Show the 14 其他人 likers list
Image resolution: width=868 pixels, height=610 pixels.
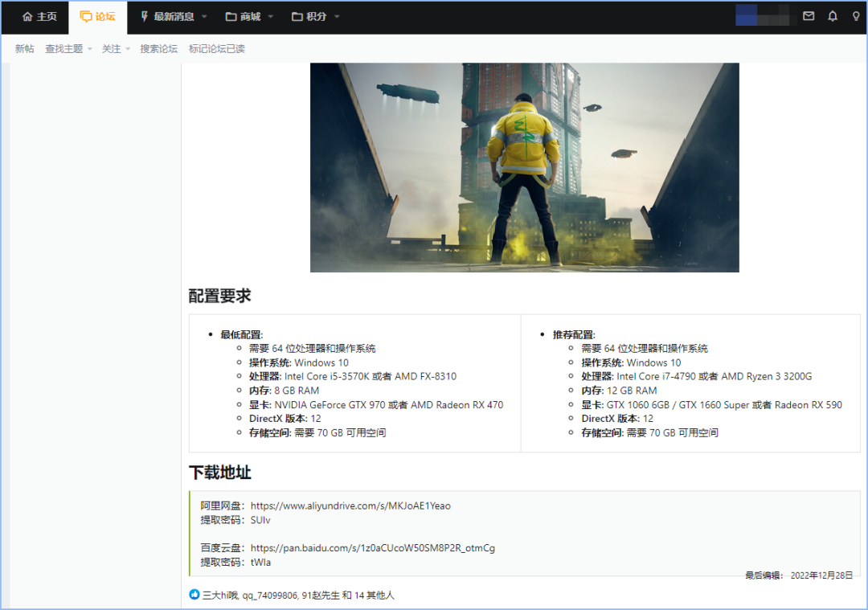pyautogui.click(x=375, y=595)
